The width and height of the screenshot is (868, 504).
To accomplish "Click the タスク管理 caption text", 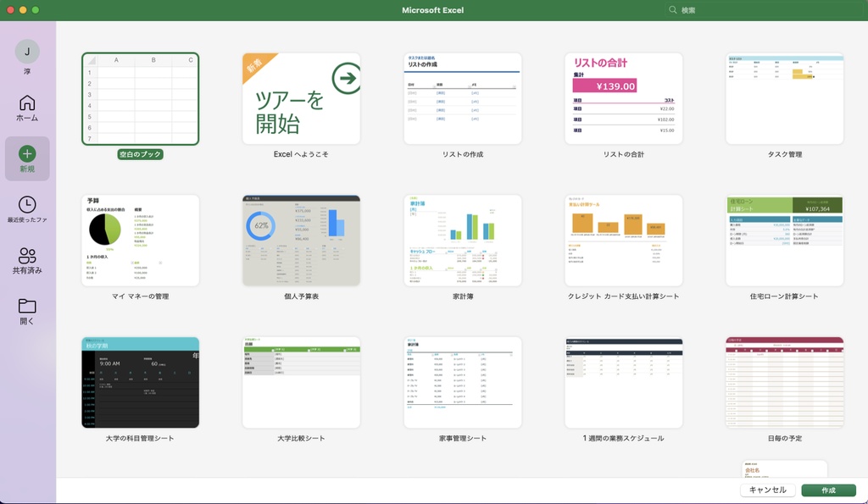I will pos(784,154).
